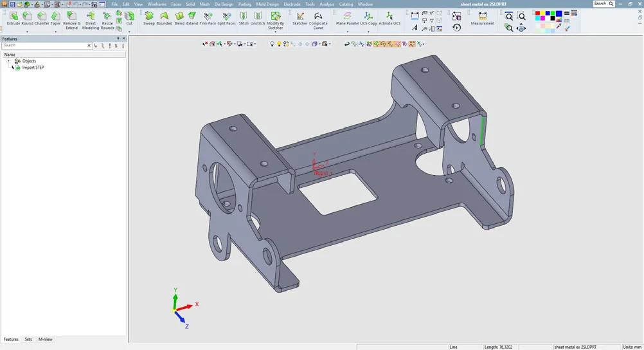Select the UCS Copy tool

368,19
